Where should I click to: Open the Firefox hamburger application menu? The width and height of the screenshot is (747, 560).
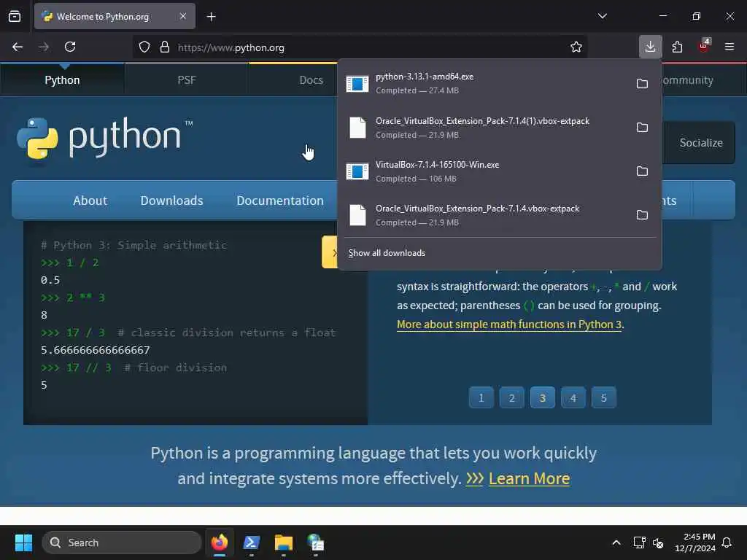pyautogui.click(x=729, y=47)
